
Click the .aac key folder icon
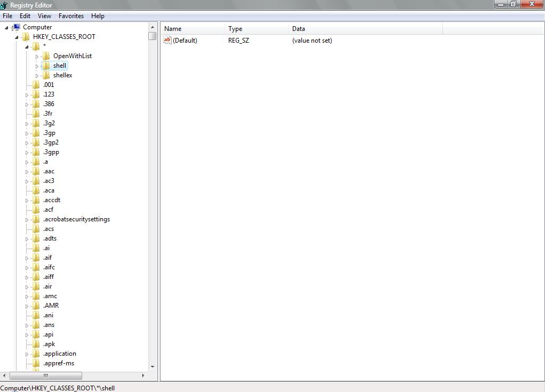36,171
